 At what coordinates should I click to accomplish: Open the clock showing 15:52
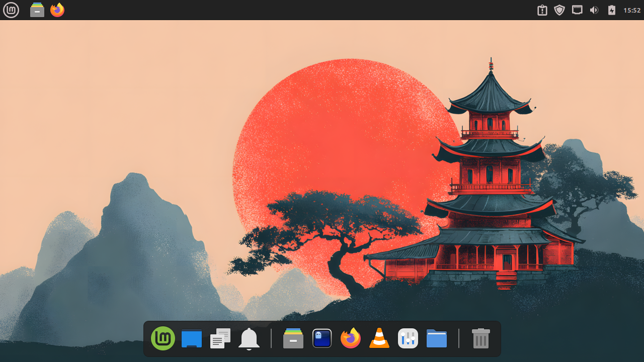coord(631,10)
